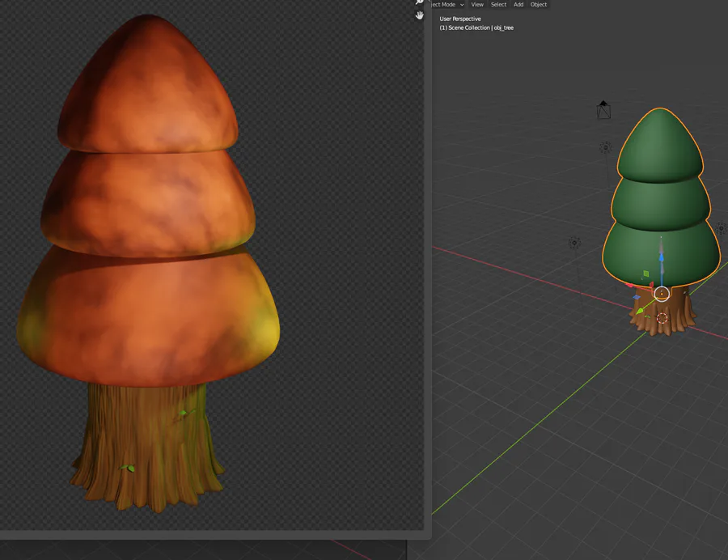Click the white center circle of move gizmo
The width and height of the screenshot is (728, 560).
coord(662,294)
